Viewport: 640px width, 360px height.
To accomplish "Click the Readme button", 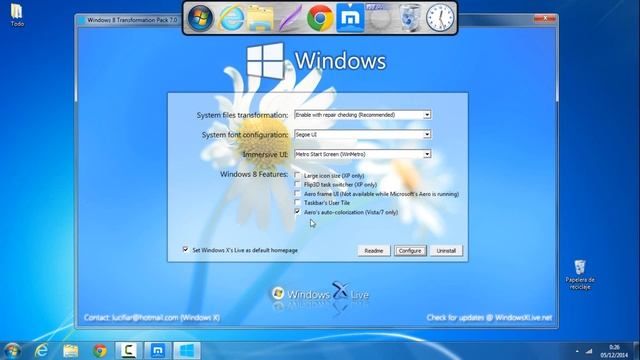I will 373,251.
